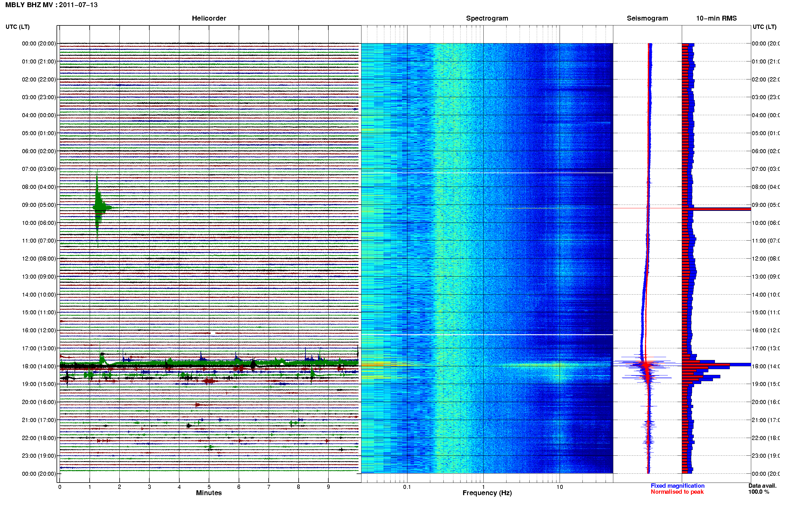
Task: Click the left '23:00 (19:00)' time label
Action: tap(39, 456)
